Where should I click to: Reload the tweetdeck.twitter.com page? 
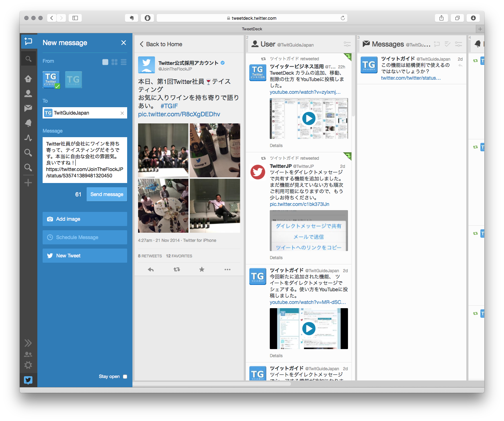click(x=343, y=18)
